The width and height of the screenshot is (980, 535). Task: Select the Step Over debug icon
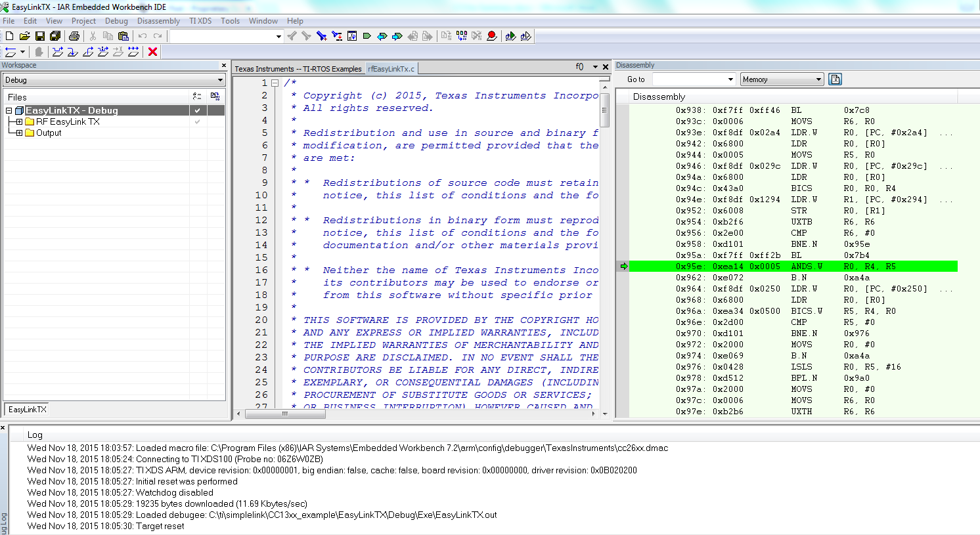(x=57, y=51)
